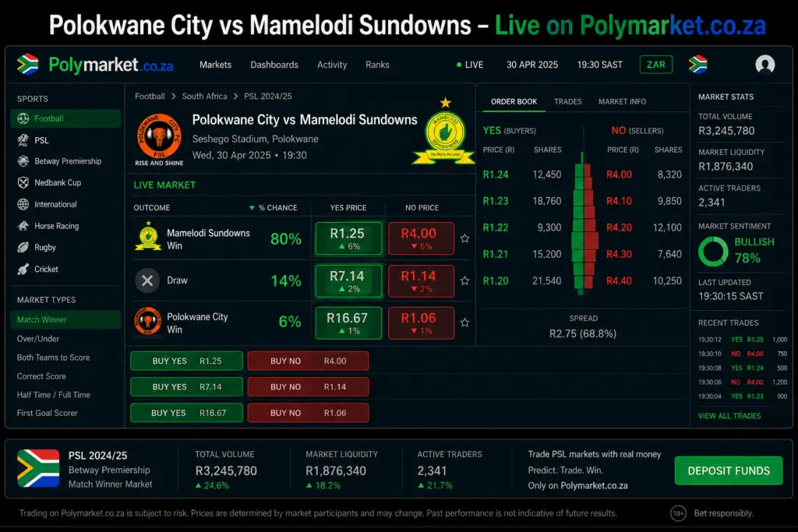Open the Dashboards menu
The width and height of the screenshot is (798, 532).
point(274,65)
